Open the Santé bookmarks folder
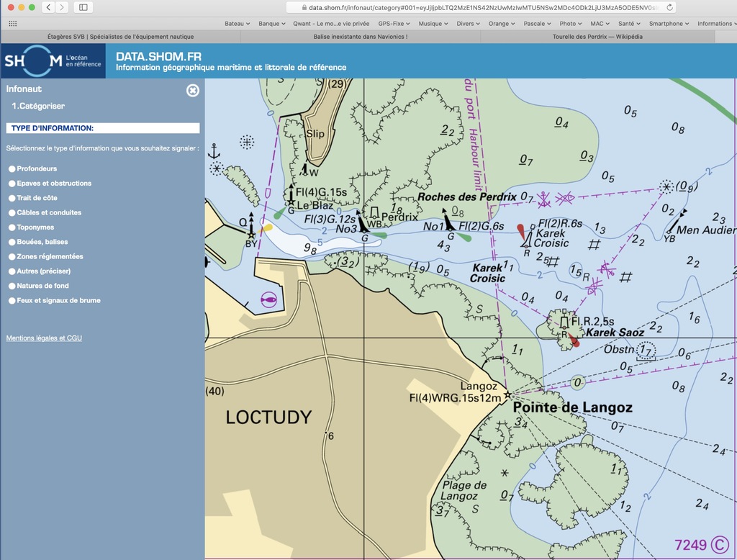This screenshot has height=560, width=737. (x=629, y=24)
